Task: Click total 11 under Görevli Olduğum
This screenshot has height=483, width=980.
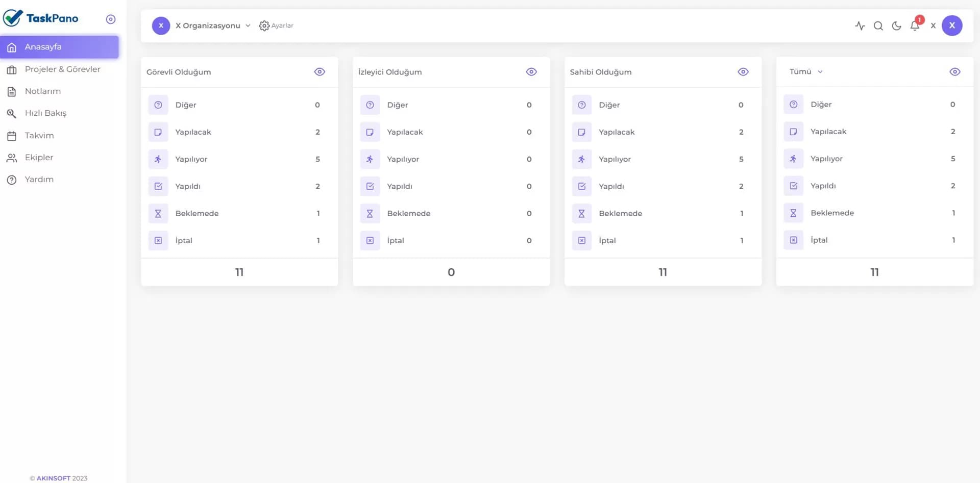Action: (x=239, y=272)
